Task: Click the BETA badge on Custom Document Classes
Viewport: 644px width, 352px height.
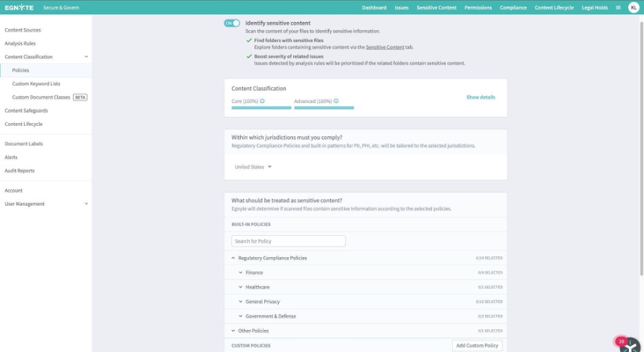Action: click(x=80, y=98)
